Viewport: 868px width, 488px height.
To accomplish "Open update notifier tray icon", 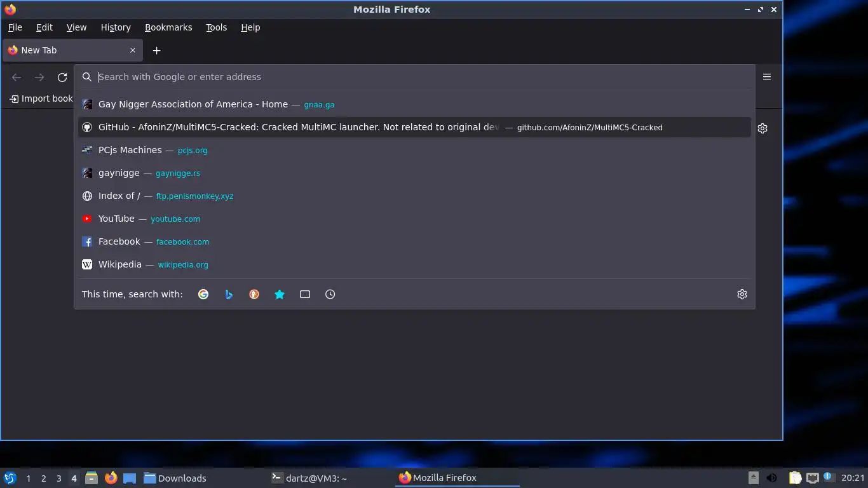I will click(828, 477).
